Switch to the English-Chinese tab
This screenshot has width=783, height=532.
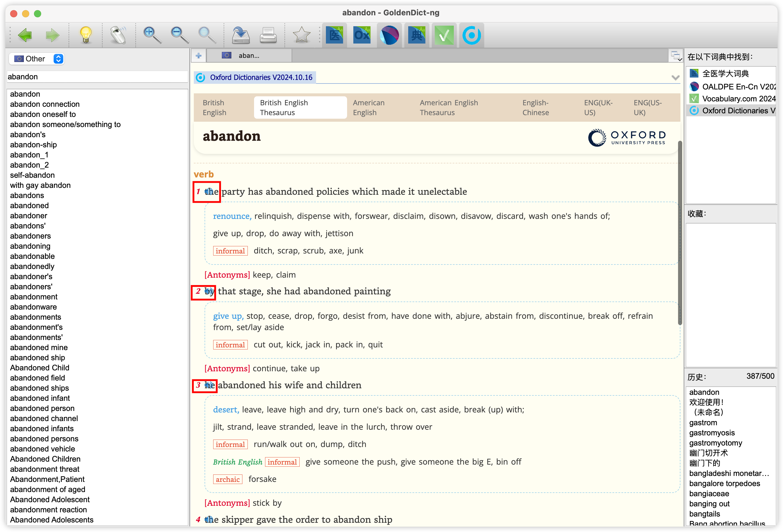click(536, 107)
